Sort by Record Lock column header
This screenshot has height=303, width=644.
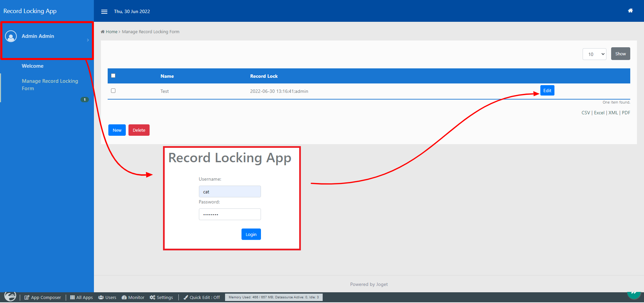click(264, 76)
